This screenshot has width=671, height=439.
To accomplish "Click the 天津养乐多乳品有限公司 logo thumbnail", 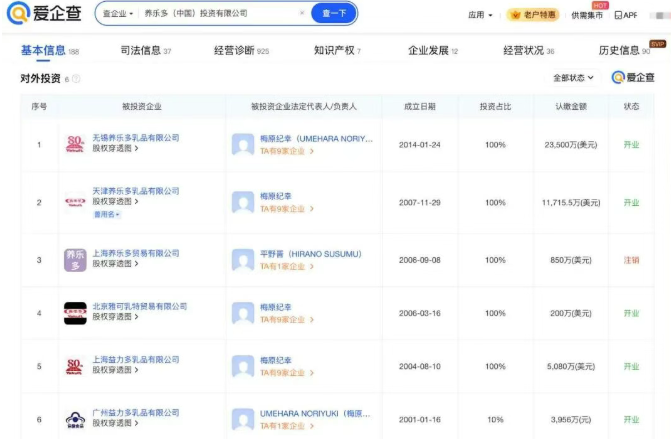I will point(75,202).
